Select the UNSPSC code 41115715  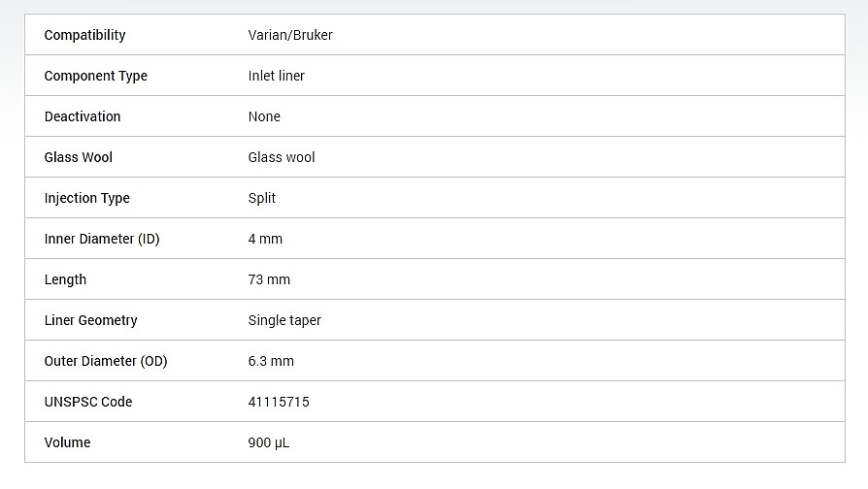(279, 402)
